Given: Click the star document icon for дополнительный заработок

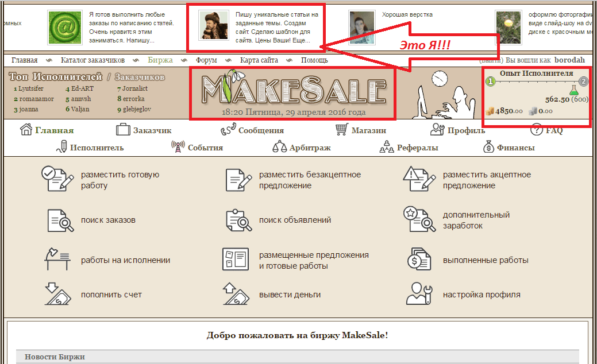Looking at the screenshot, I should tap(419, 219).
